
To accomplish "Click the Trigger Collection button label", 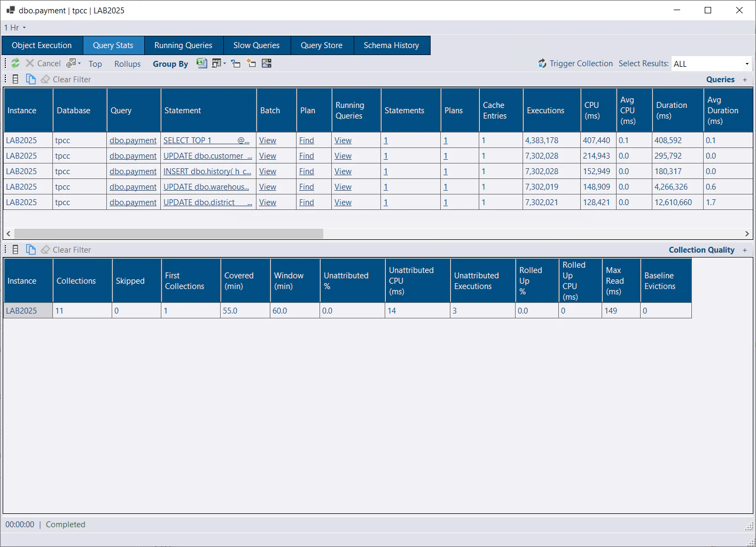I will 581,64.
